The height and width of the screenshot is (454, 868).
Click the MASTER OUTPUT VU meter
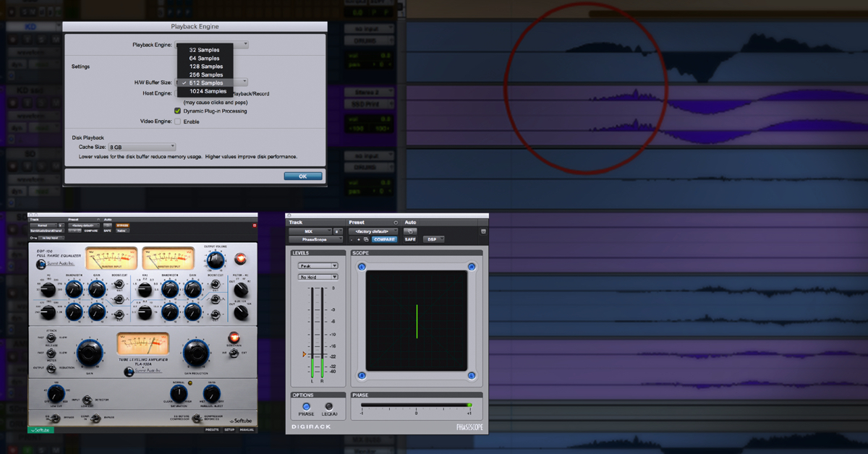(x=169, y=258)
